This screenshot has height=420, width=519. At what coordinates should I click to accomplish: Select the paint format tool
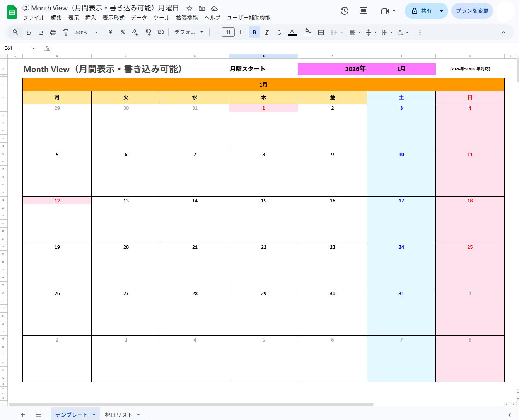(x=66, y=32)
